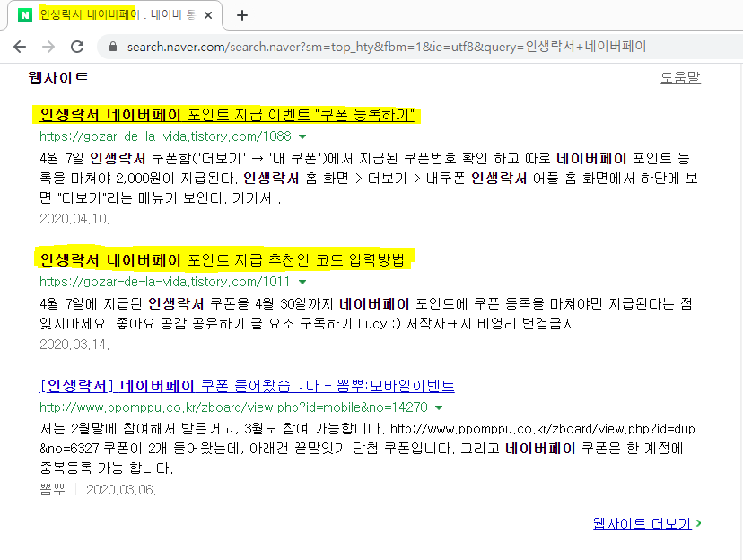Click the 웹사이트 section heading

pos(58,78)
